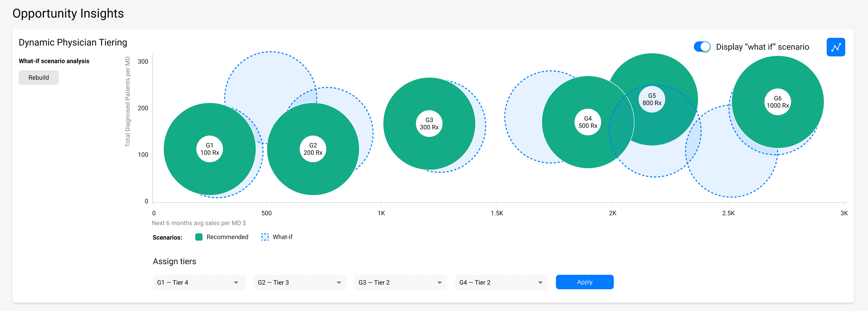
Task: Open the G3 Tier 2 dropdown
Action: point(400,282)
